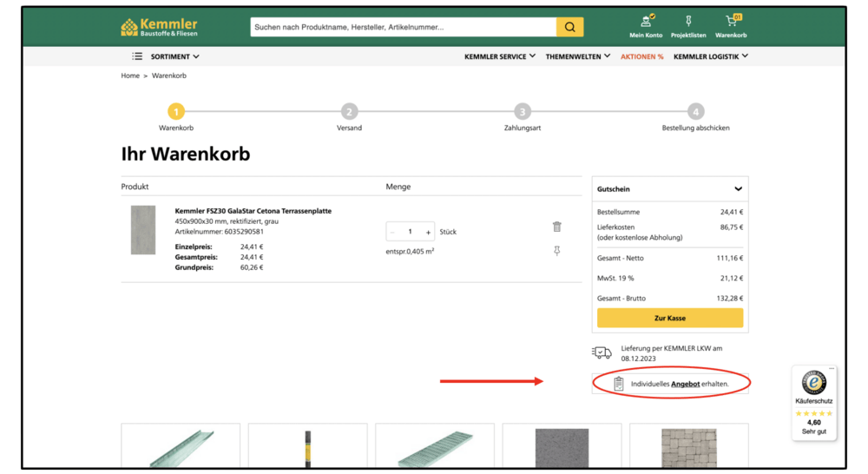Screen dimensions: 868x474
Task: Click the Lieferkosten value 86,75 €
Action: click(731, 227)
